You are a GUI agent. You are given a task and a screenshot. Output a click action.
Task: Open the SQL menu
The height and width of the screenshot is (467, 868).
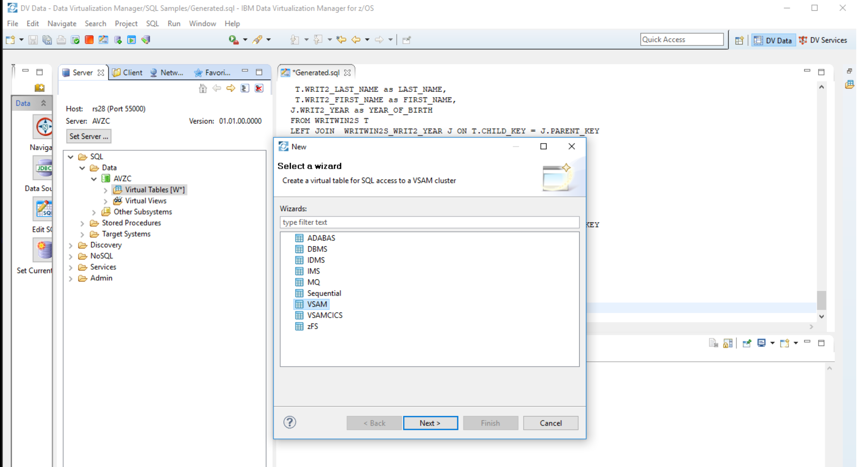pos(152,23)
